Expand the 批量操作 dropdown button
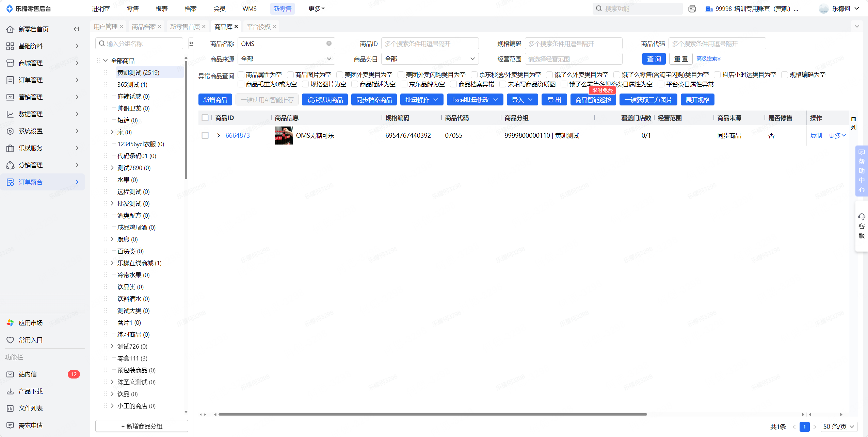The height and width of the screenshot is (437, 868). pyautogui.click(x=421, y=100)
